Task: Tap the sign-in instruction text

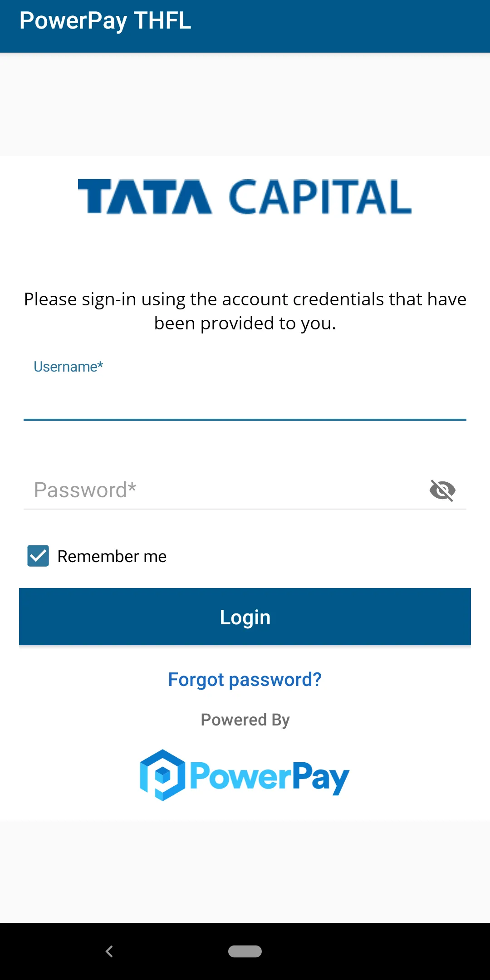Action: tap(245, 311)
